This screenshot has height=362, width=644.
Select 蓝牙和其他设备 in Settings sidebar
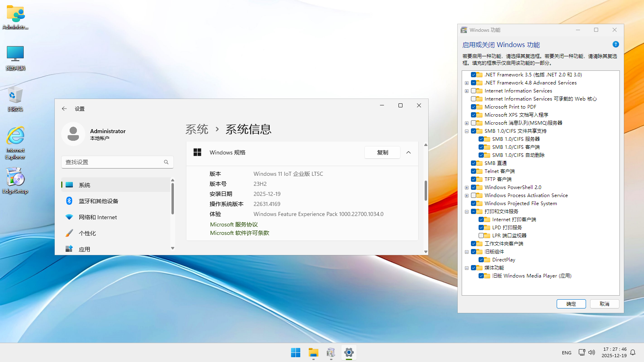(116, 201)
